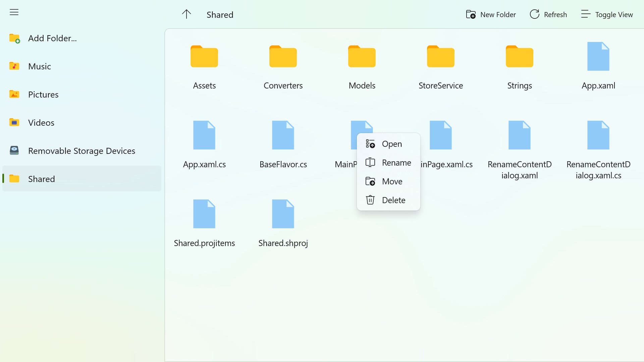Choose Delete from the context menu
644x362 pixels.
tap(388, 200)
